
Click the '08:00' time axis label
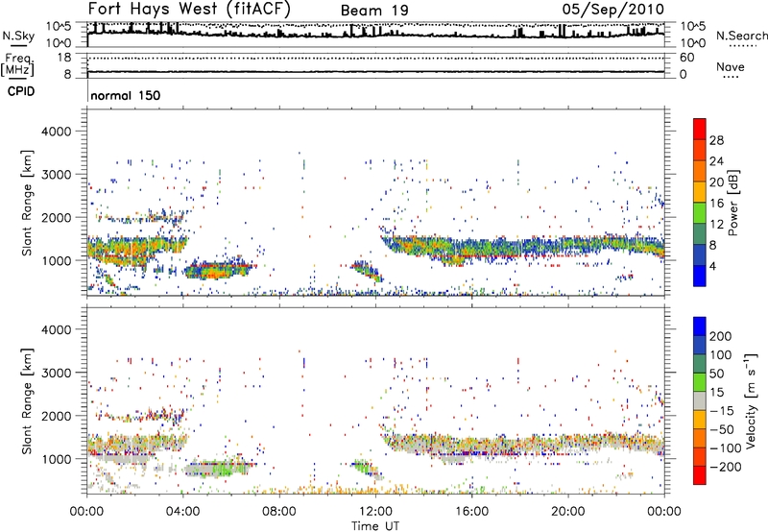click(x=279, y=512)
